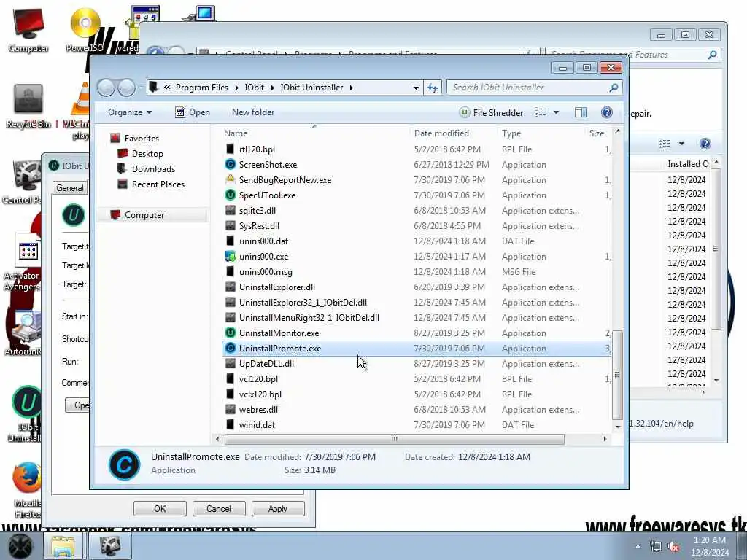This screenshot has height=560, width=747.
Task: Click the muted volume tray icon
Action: click(673, 547)
